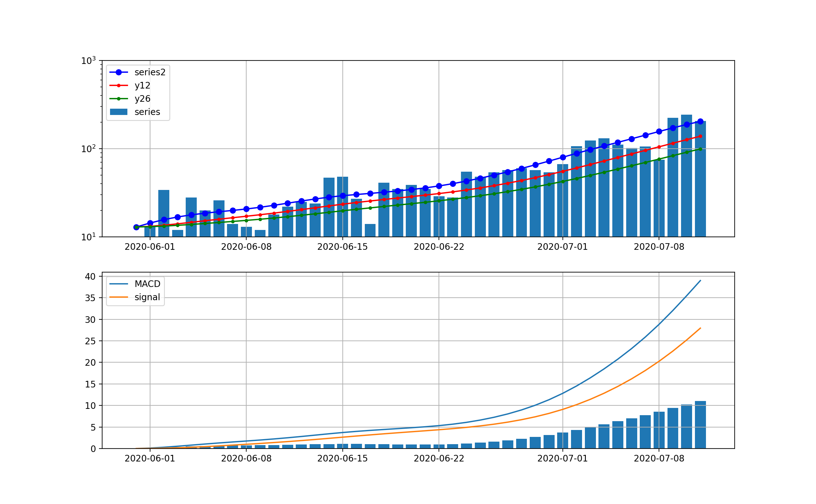Click the series legend text

point(147,112)
